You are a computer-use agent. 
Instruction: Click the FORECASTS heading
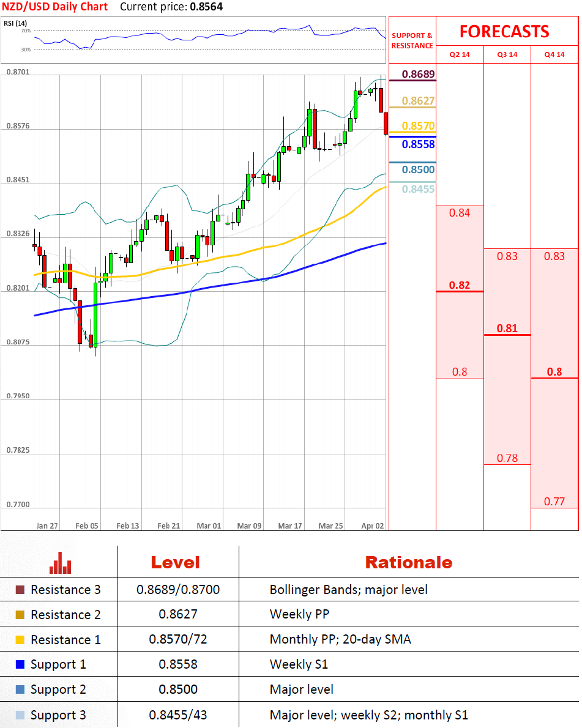click(x=504, y=31)
